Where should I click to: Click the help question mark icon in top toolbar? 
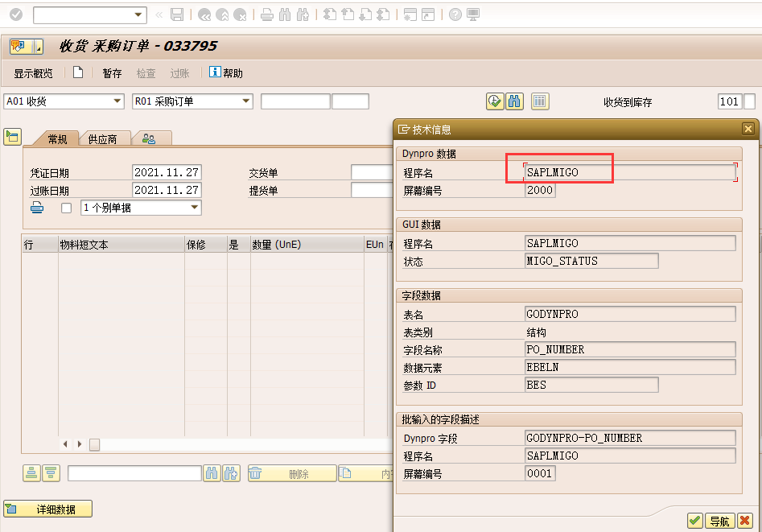point(455,14)
